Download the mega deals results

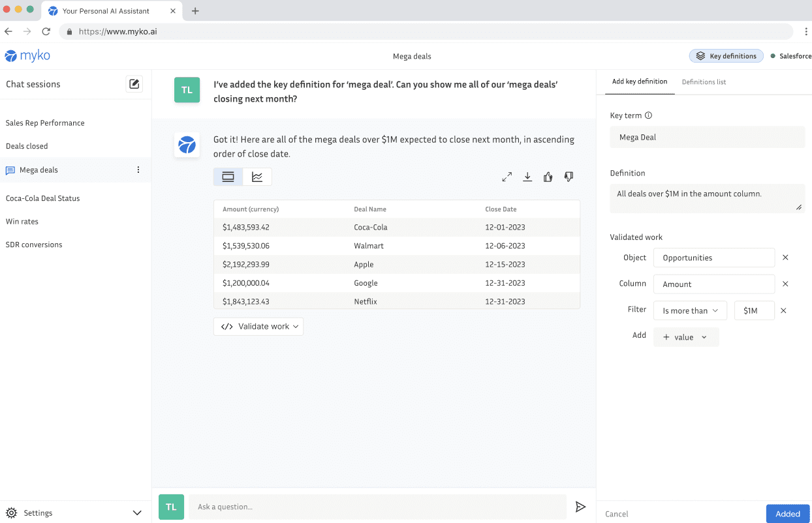click(527, 177)
